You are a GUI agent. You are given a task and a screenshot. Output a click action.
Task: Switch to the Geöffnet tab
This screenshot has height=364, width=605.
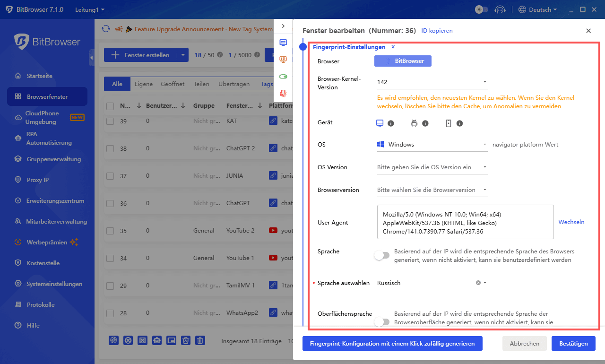[x=173, y=84]
